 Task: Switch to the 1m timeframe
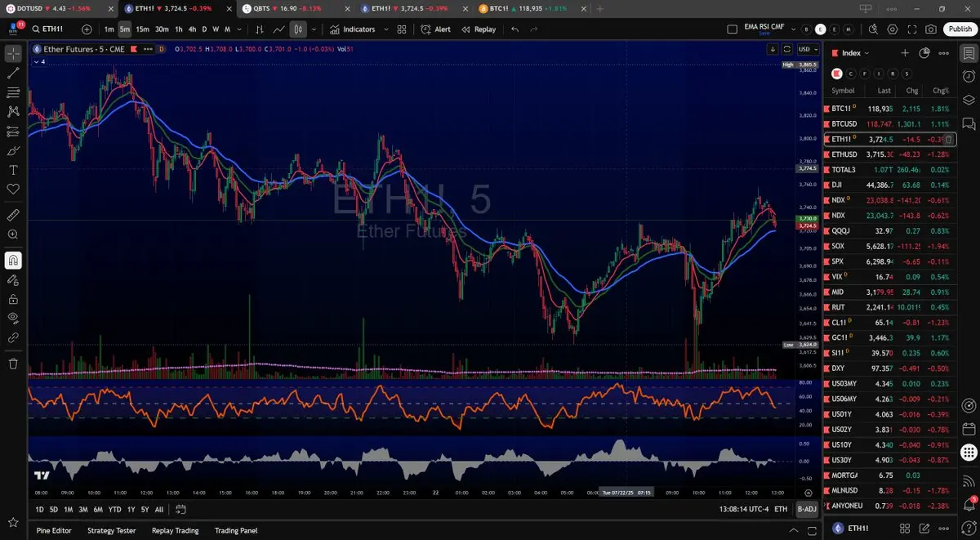click(x=109, y=29)
